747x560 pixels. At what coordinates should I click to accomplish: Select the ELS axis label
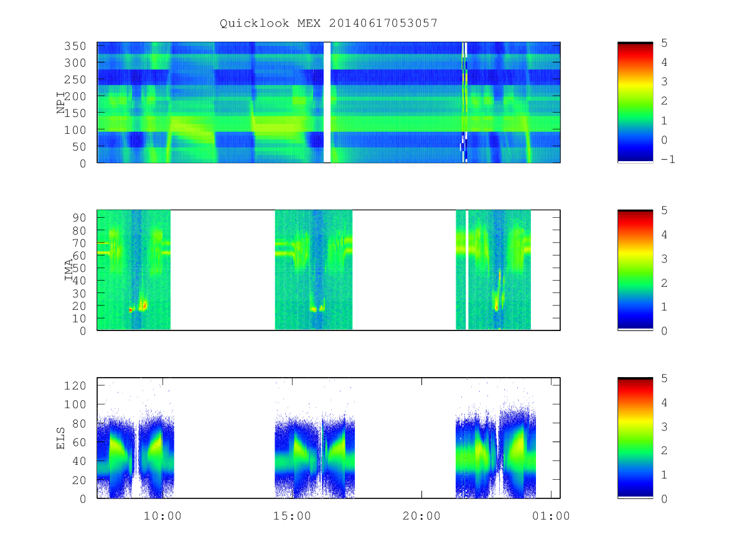[62, 439]
